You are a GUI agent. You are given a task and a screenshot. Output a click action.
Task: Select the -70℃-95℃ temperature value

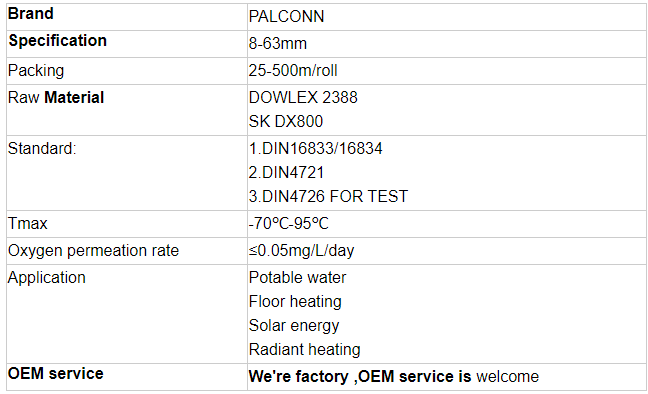tap(288, 224)
